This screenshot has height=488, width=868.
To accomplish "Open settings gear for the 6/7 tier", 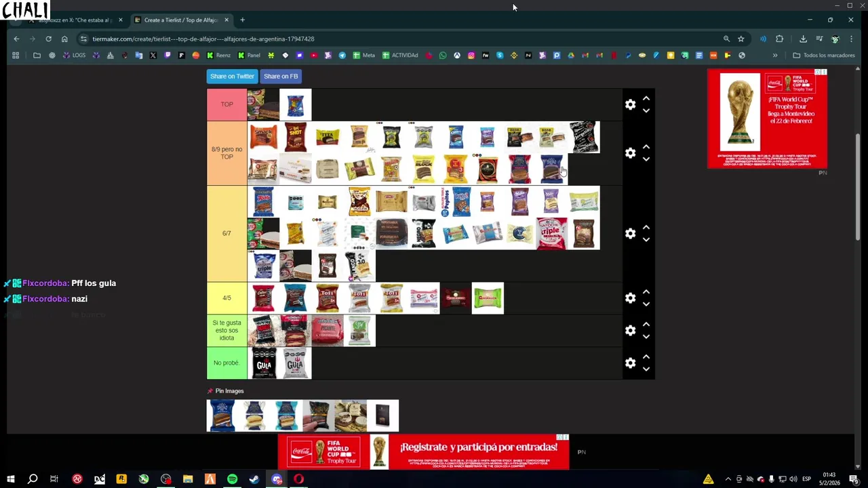I will (x=631, y=233).
